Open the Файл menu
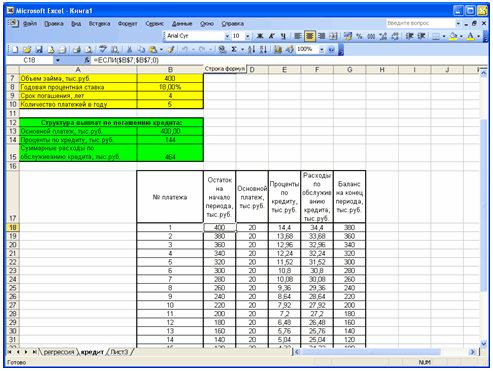 30,24
